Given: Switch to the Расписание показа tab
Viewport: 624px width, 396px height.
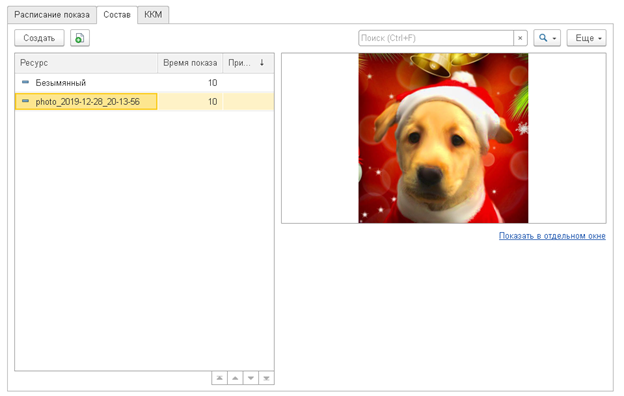Looking at the screenshot, I should pyautogui.click(x=52, y=15).
